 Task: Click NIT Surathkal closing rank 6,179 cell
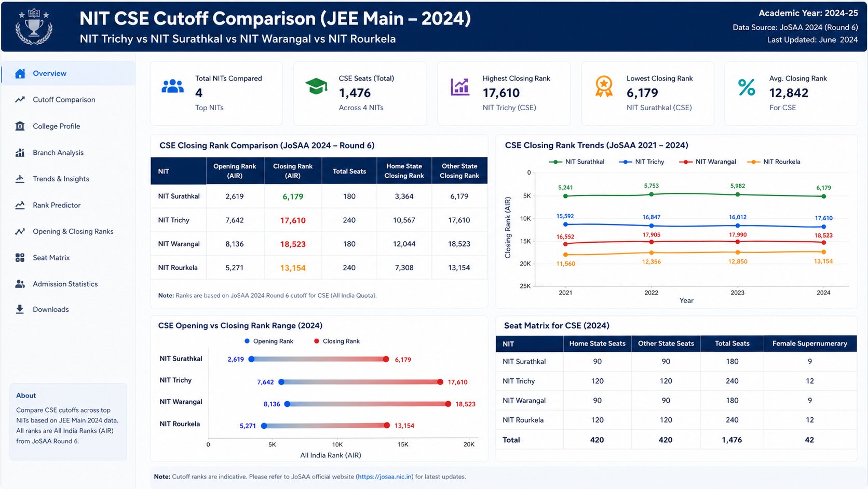click(x=293, y=196)
